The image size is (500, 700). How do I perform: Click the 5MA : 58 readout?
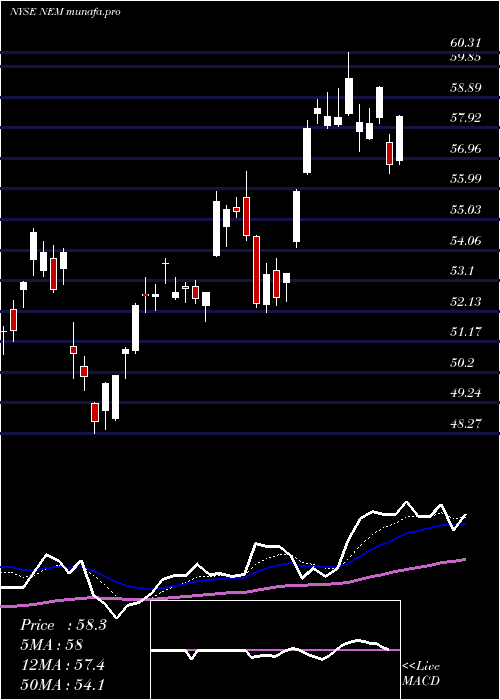click(51, 645)
